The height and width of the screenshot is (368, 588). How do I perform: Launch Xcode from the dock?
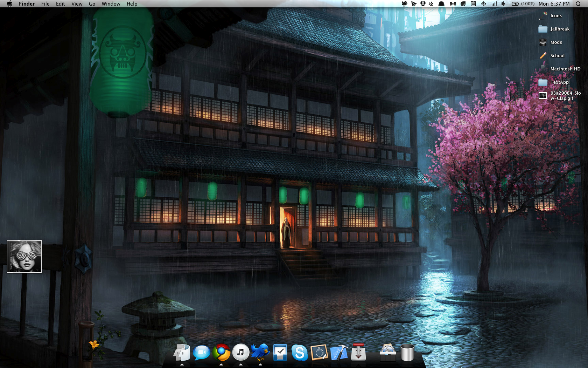[x=339, y=353]
